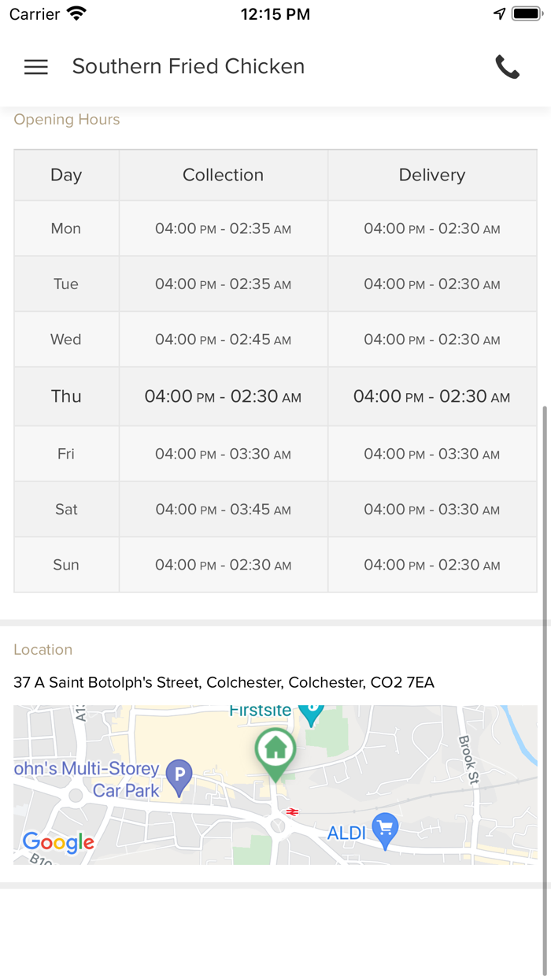
Task: Tap the Brook St label on map
Action: pyautogui.click(x=468, y=760)
